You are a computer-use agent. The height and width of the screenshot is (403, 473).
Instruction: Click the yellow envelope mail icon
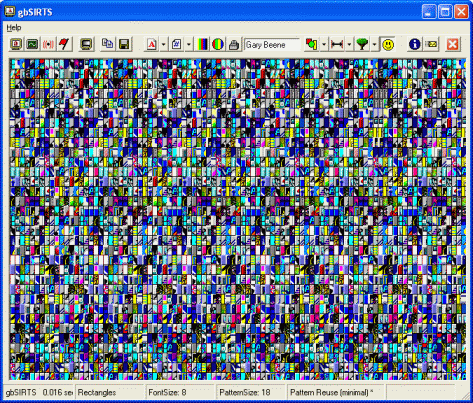pos(432,44)
